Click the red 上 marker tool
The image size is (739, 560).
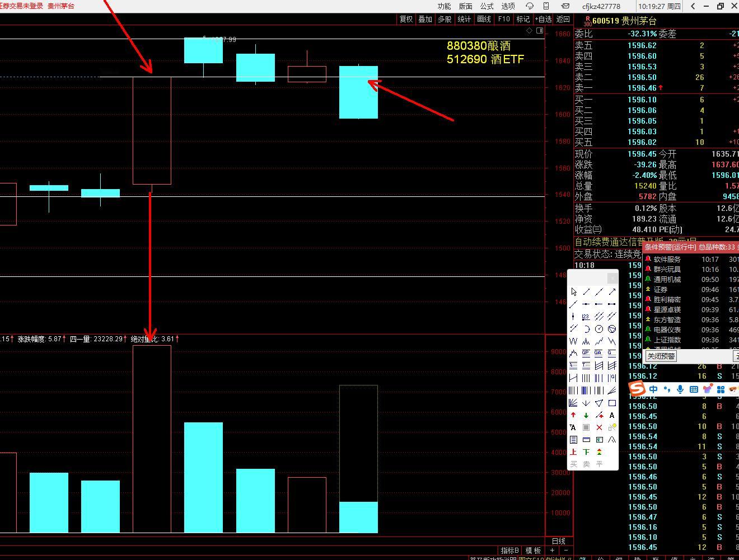point(573,452)
